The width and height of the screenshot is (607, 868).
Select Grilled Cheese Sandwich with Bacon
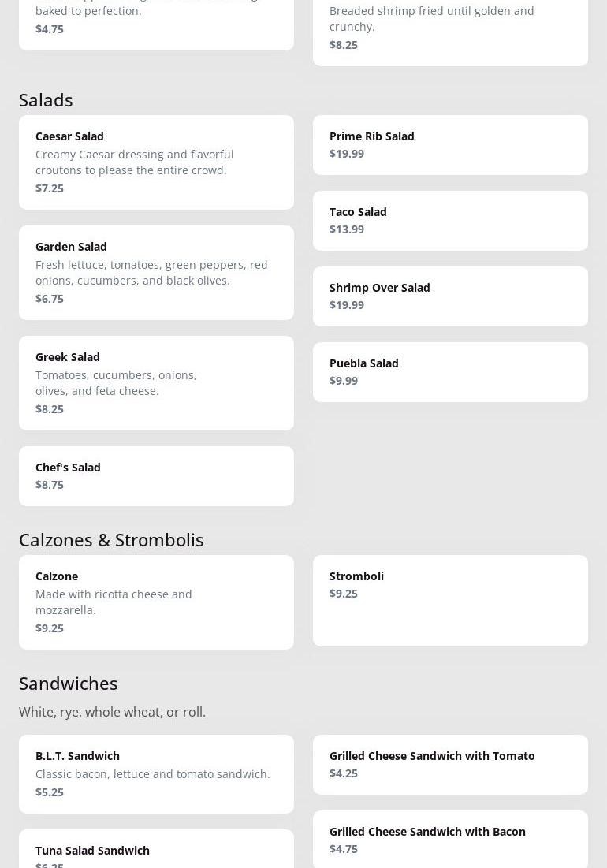pos(450,839)
